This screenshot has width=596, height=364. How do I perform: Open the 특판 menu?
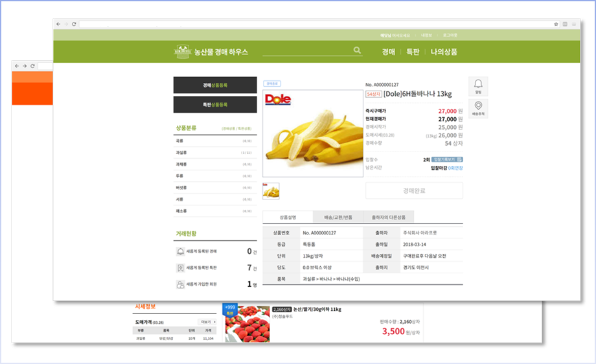pos(413,52)
